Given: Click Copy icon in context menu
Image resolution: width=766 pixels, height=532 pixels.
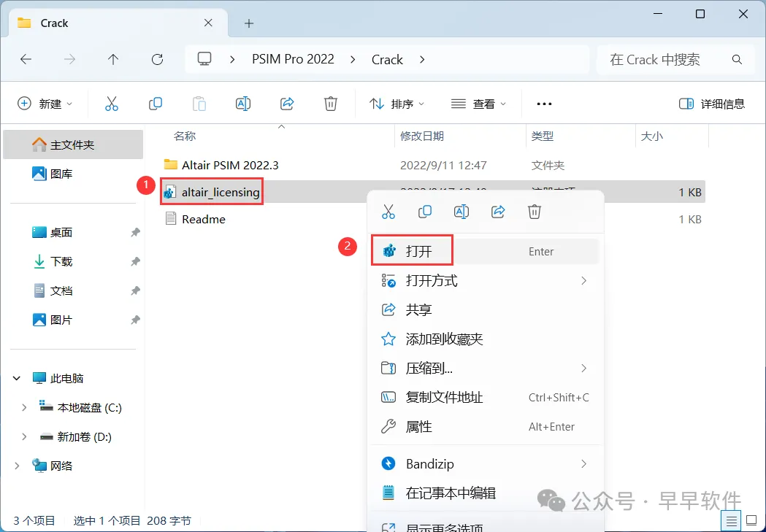Looking at the screenshot, I should (425, 212).
